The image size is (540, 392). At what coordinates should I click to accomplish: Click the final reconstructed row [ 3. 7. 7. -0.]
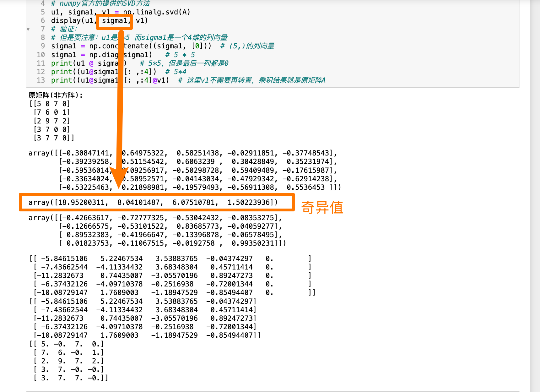coord(71,378)
